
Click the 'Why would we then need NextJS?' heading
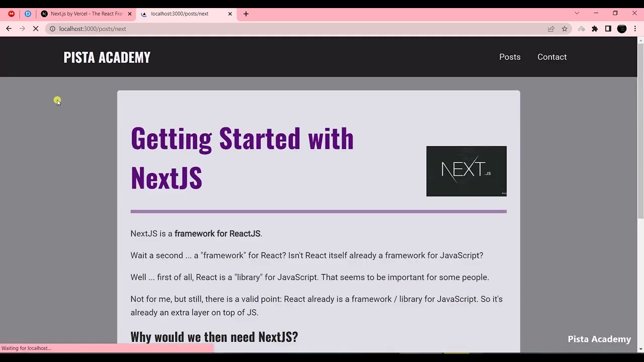[x=214, y=337]
